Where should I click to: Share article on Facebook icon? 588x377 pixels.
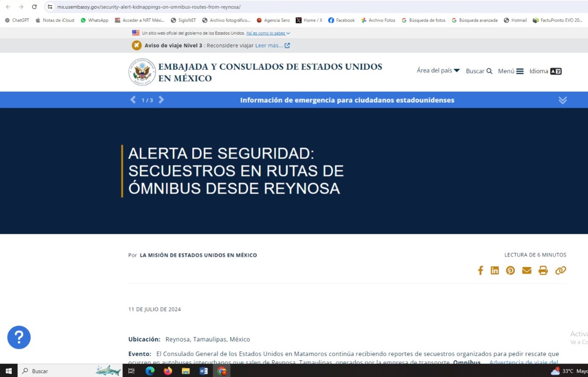480,271
